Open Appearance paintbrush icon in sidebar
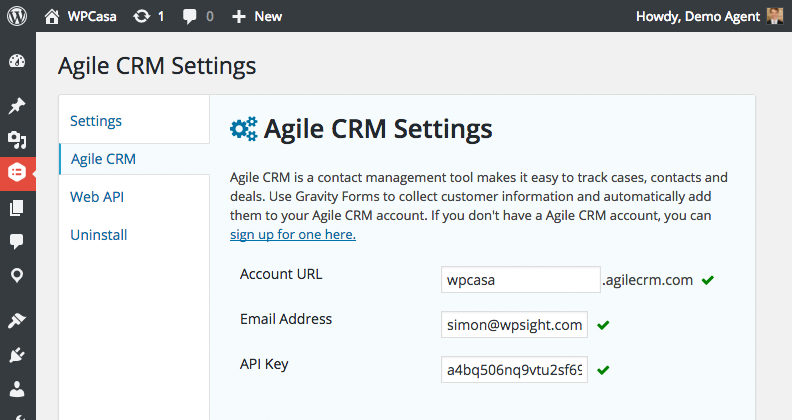The width and height of the screenshot is (792, 420). pos(17,321)
